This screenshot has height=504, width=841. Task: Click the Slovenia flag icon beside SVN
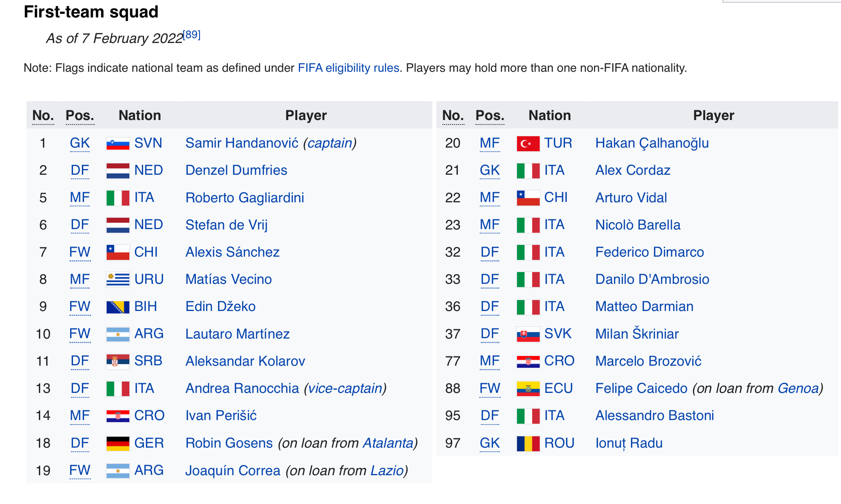[x=118, y=144]
